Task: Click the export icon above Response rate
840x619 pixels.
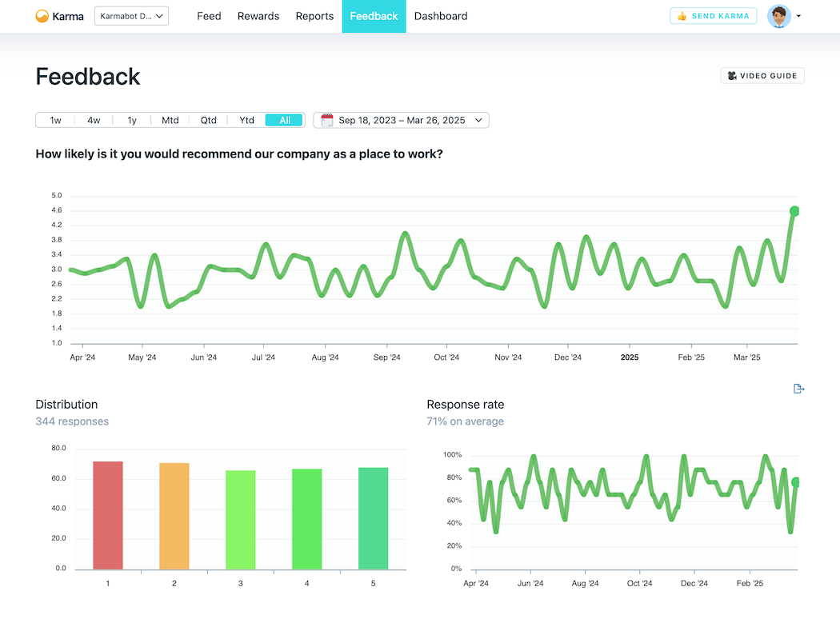Action: (798, 389)
